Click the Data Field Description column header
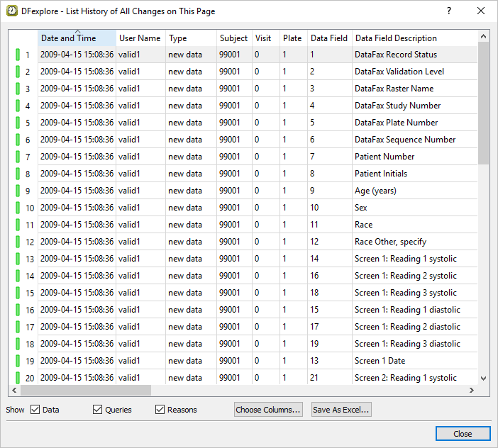 (x=396, y=38)
